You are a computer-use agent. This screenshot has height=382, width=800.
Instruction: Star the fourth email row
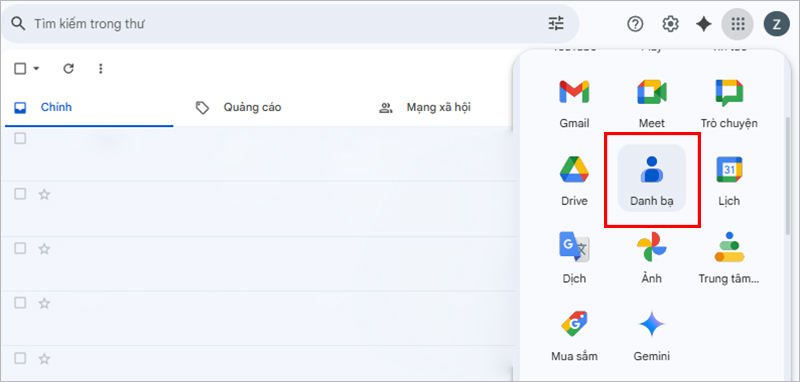44,303
